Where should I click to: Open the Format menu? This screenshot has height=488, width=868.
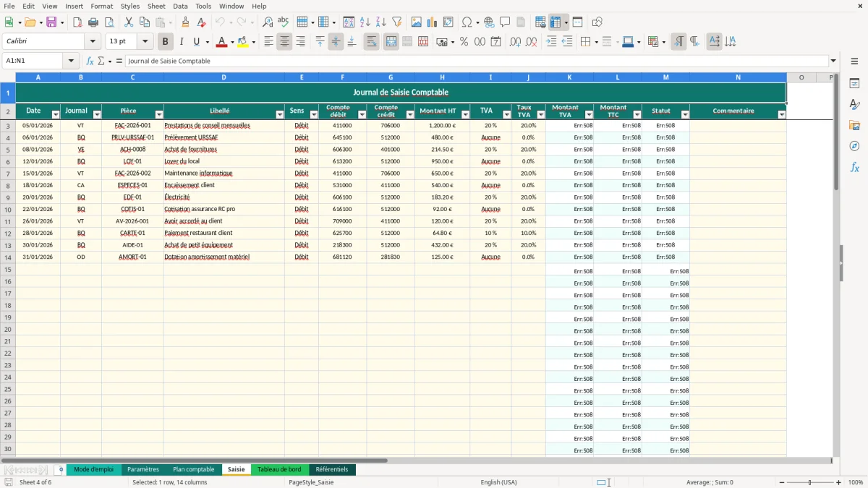pyautogui.click(x=101, y=6)
